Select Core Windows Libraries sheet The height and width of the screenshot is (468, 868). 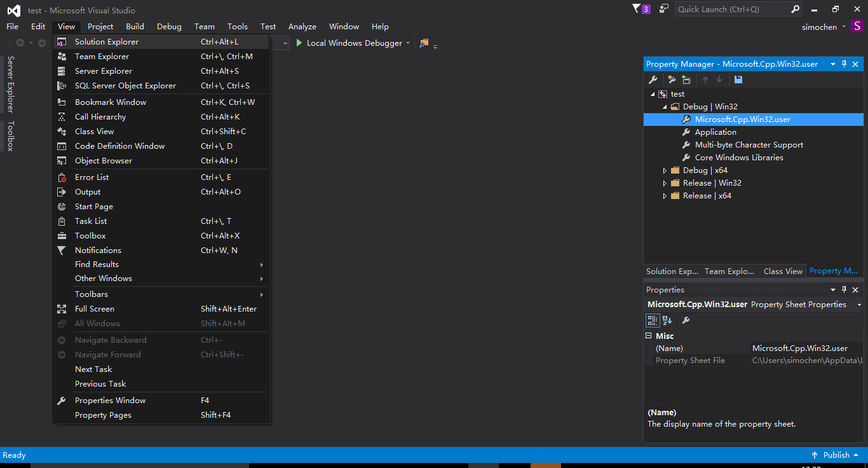pyautogui.click(x=739, y=158)
